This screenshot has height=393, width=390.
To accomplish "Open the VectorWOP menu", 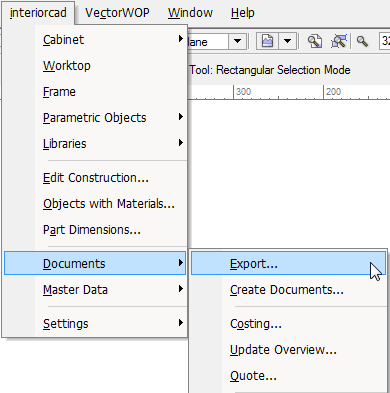I will coord(117,13).
